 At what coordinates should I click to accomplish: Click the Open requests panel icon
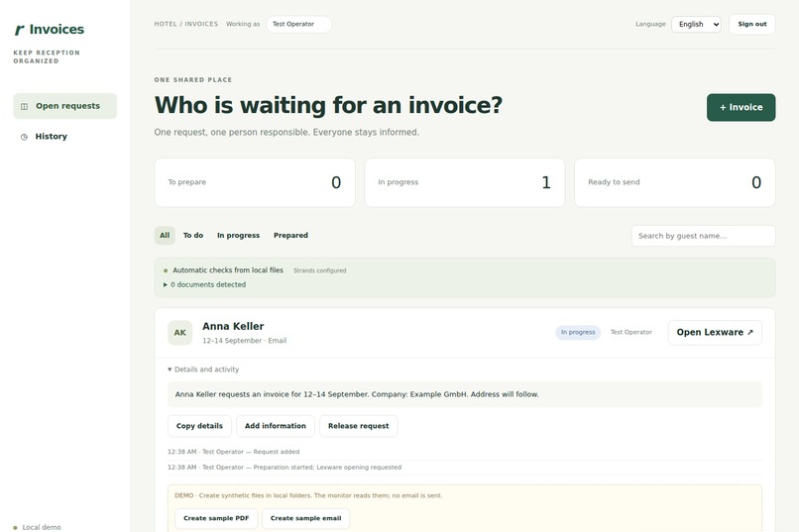pos(24,106)
